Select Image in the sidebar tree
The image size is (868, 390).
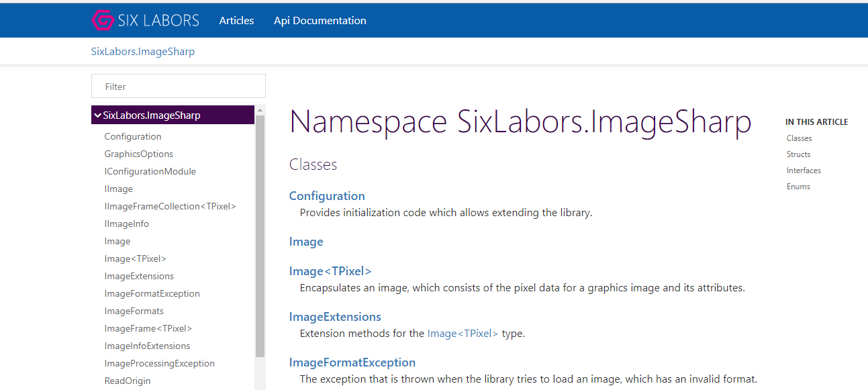117,241
